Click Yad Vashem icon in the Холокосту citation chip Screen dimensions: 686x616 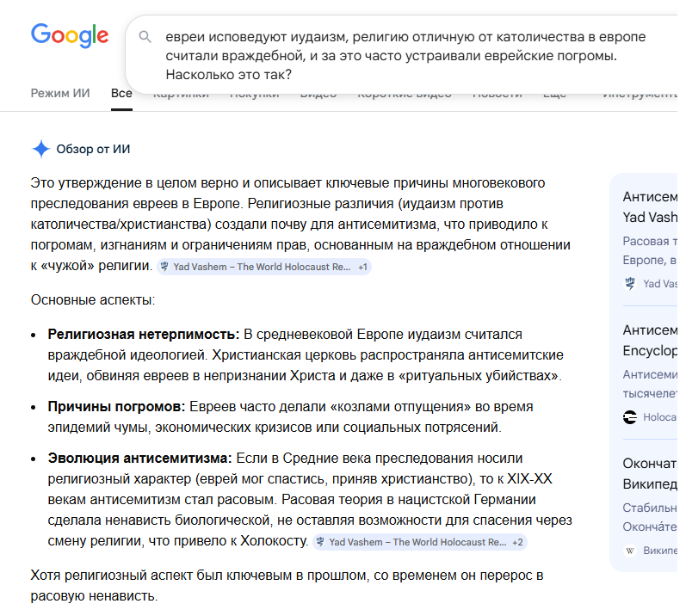click(320, 543)
